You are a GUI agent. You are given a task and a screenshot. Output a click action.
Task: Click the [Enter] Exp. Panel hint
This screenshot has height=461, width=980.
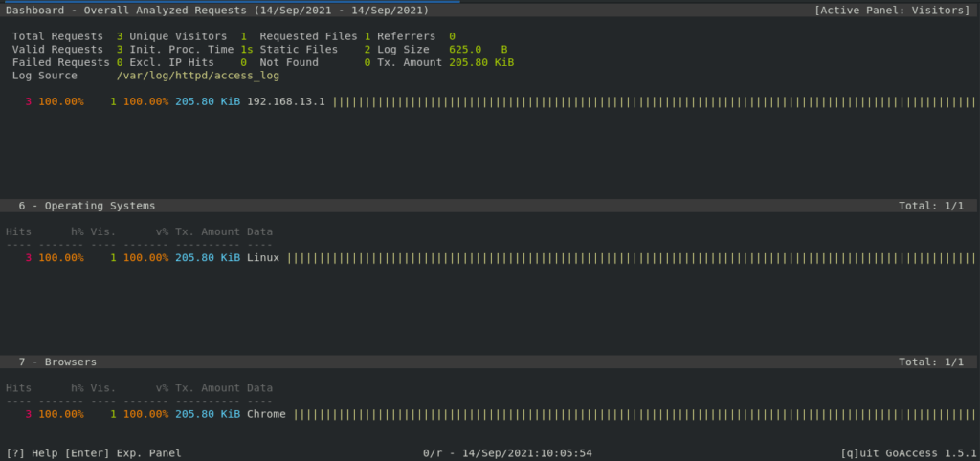point(123,453)
